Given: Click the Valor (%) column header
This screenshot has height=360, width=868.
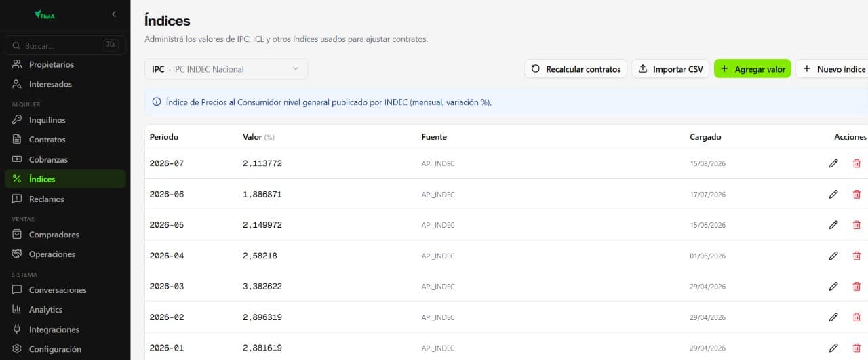Looking at the screenshot, I should point(258,136).
